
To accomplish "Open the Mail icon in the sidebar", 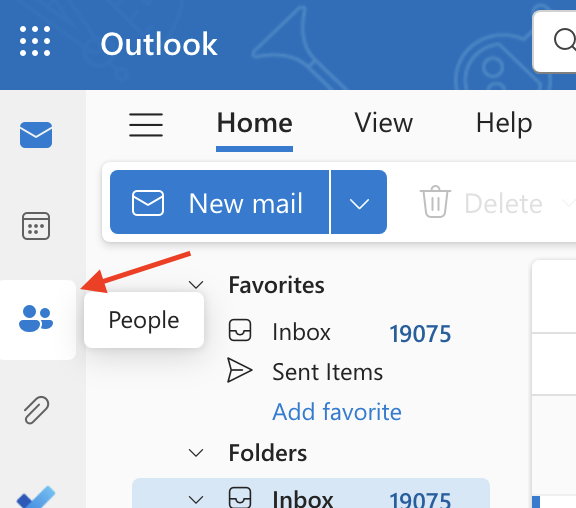I will tap(36, 135).
